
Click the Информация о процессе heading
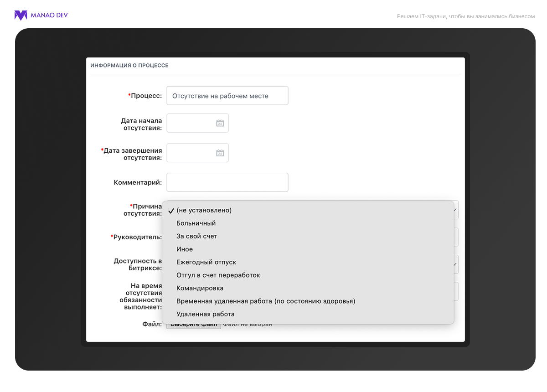pyautogui.click(x=129, y=66)
